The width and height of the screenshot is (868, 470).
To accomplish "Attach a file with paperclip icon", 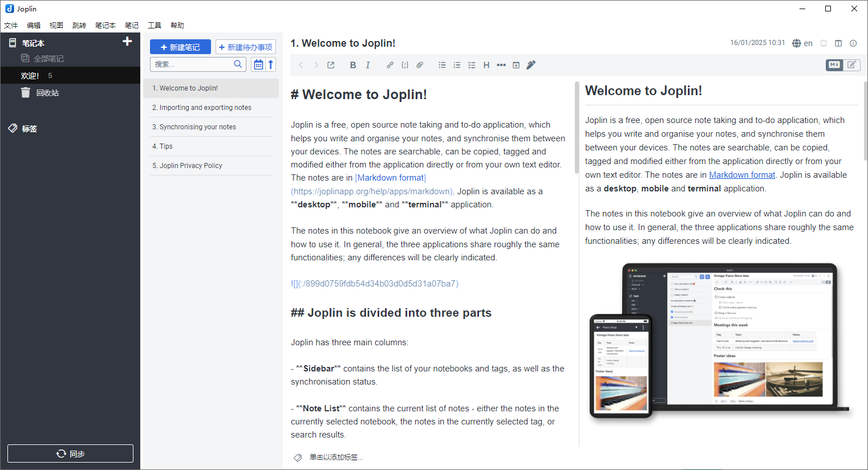I will pyautogui.click(x=420, y=65).
